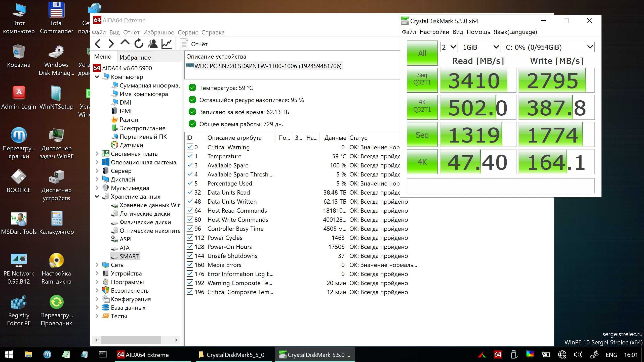Uncheck the Temperature attribute checkbox

coord(190,156)
